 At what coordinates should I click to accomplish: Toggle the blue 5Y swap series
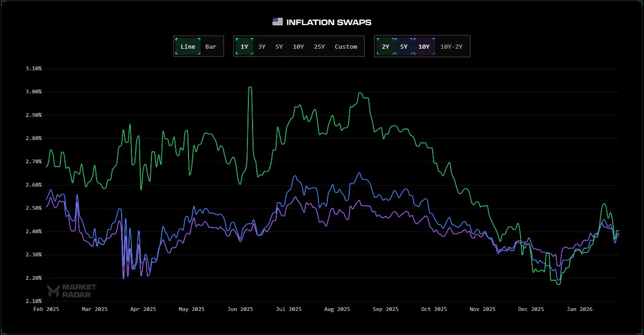(x=403, y=46)
